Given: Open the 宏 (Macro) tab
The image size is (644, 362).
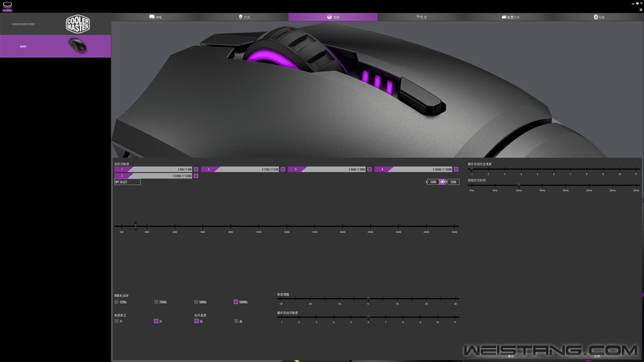Looking at the screenshot, I should tap(422, 17).
